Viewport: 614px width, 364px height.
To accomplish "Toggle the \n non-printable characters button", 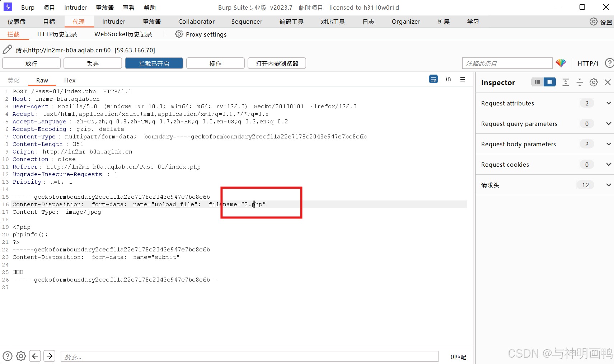I will [448, 79].
